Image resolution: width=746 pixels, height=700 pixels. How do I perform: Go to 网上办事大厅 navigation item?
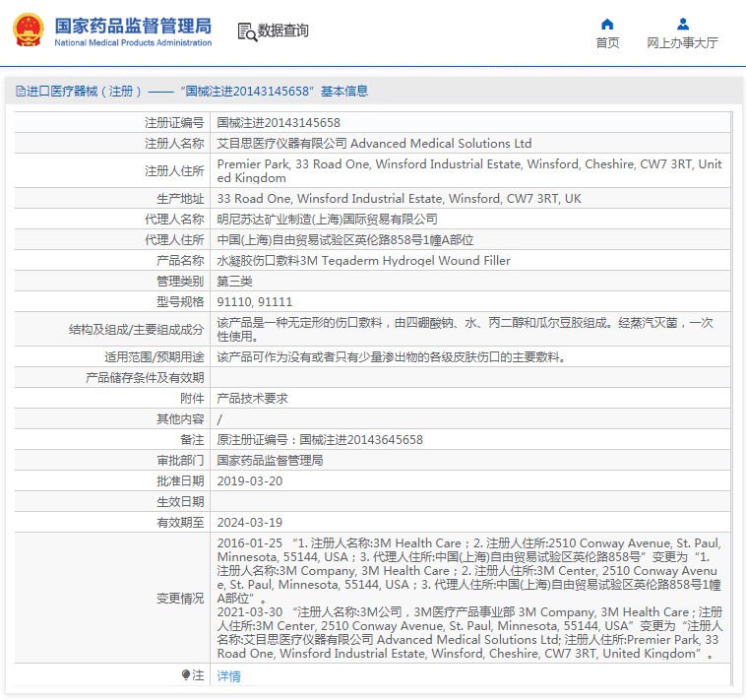click(682, 43)
